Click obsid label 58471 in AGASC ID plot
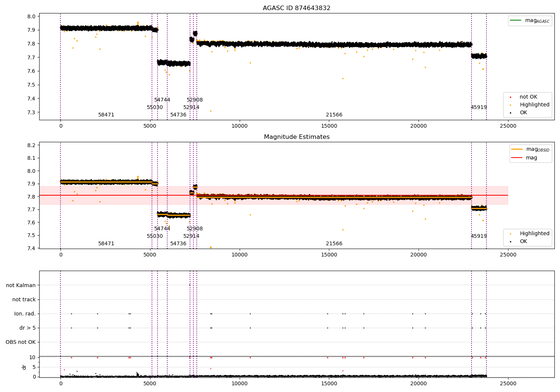 click(106, 115)
